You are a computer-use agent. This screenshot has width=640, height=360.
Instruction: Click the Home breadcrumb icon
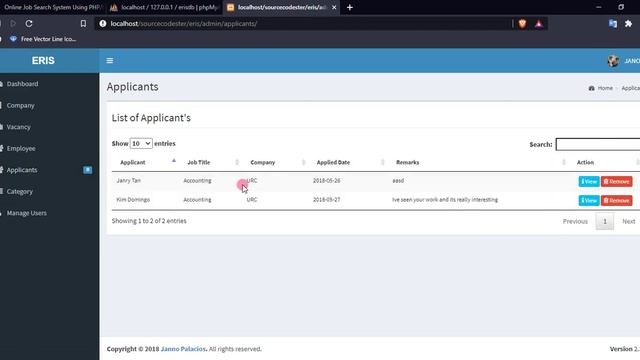click(591, 88)
